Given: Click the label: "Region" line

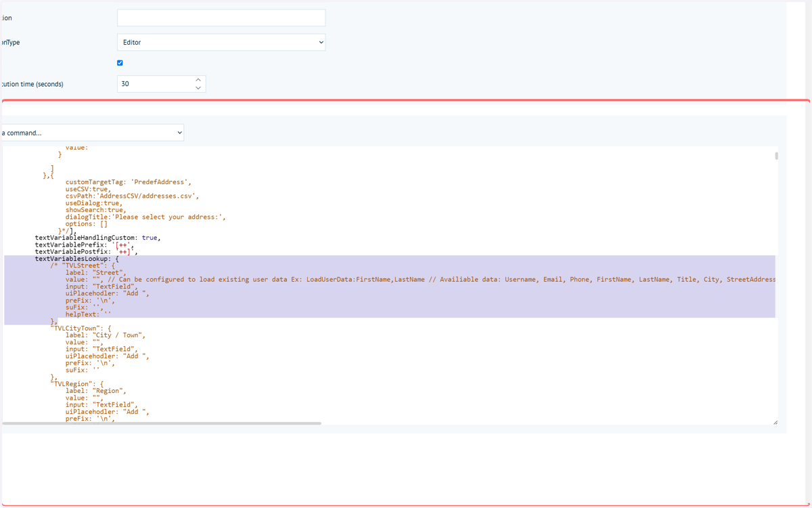Looking at the screenshot, I should coord(96,391).
